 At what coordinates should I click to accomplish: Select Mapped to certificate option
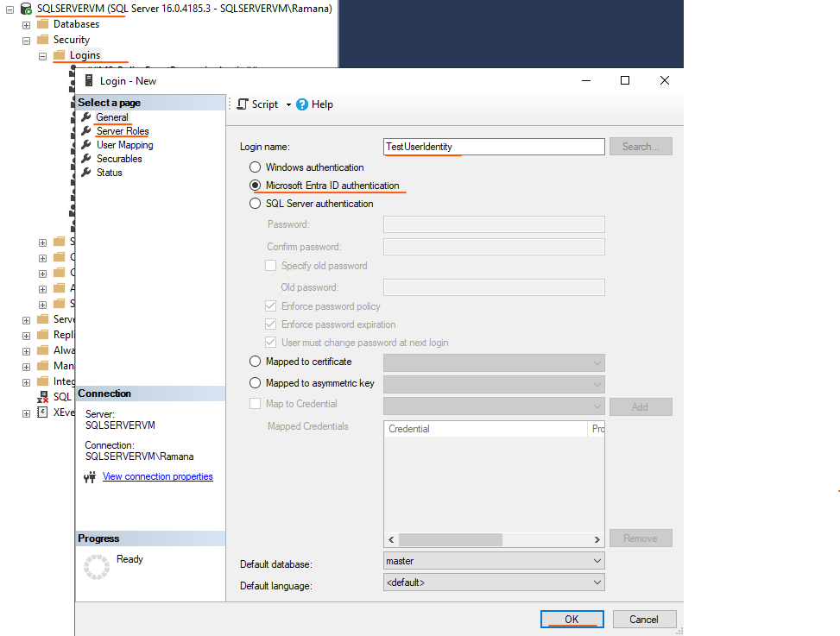click(x=255, y=362)
